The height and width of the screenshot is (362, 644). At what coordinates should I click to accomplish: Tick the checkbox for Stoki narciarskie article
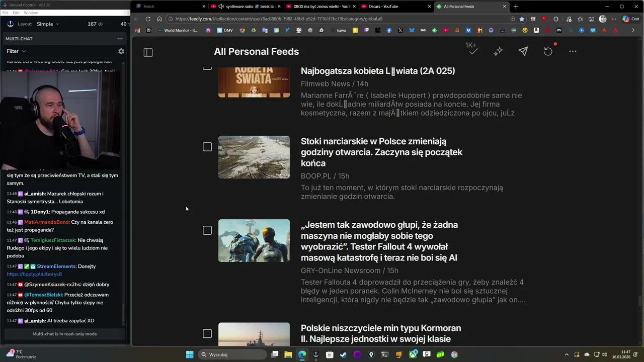pos(207,147)
